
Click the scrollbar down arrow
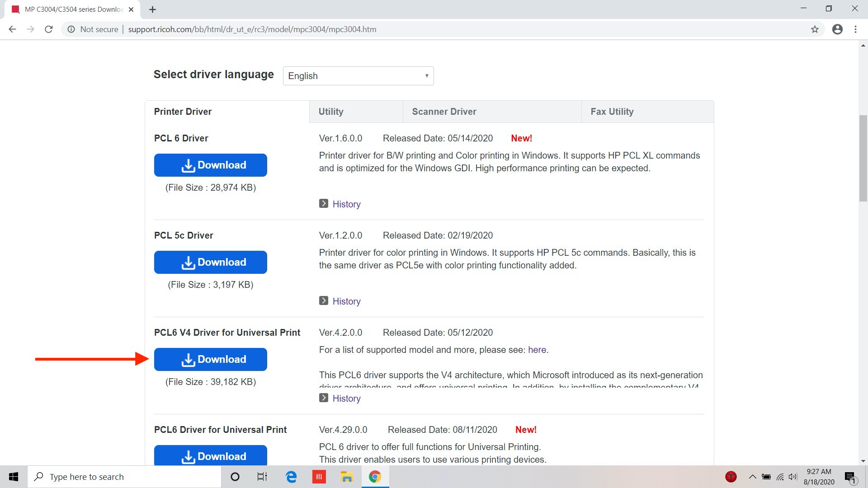click(x=863, y=461)
